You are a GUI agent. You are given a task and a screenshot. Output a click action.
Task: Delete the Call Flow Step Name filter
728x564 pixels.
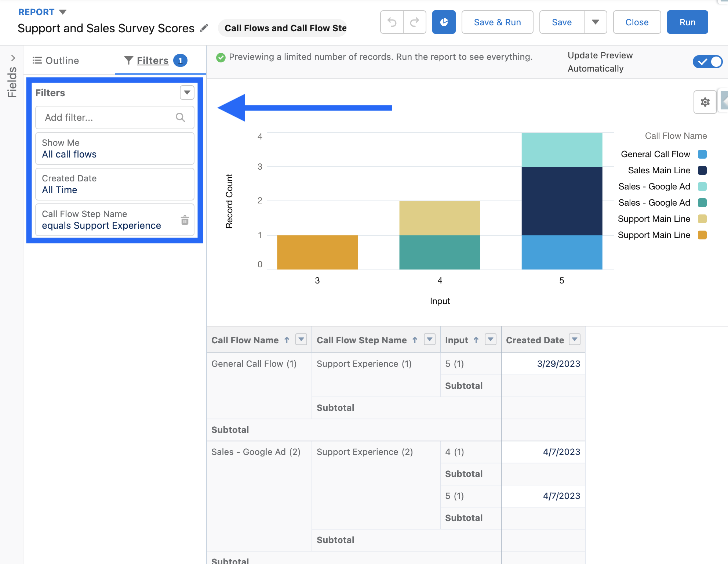(x=185, y=220)
